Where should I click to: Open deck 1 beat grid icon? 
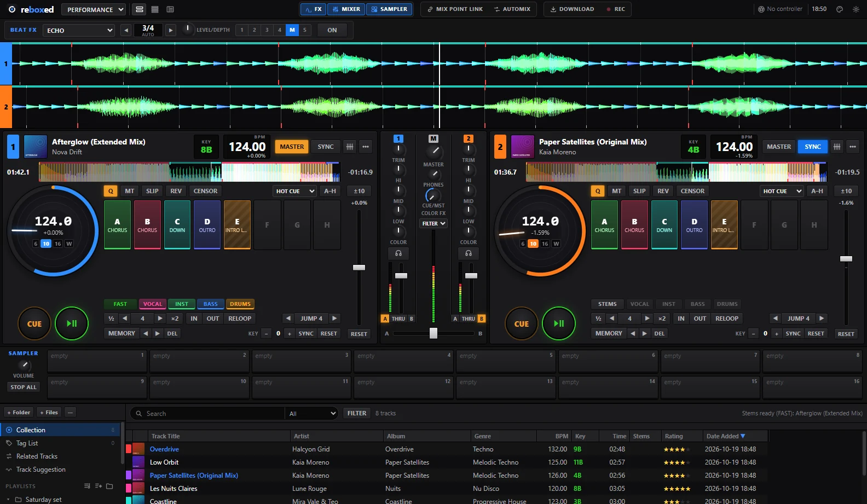[x=350, y=147]
